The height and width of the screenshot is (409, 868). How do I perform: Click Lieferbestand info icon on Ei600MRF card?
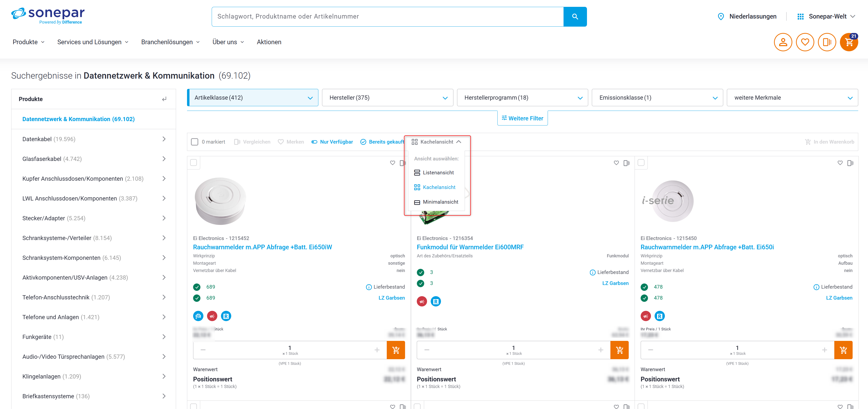592,272
